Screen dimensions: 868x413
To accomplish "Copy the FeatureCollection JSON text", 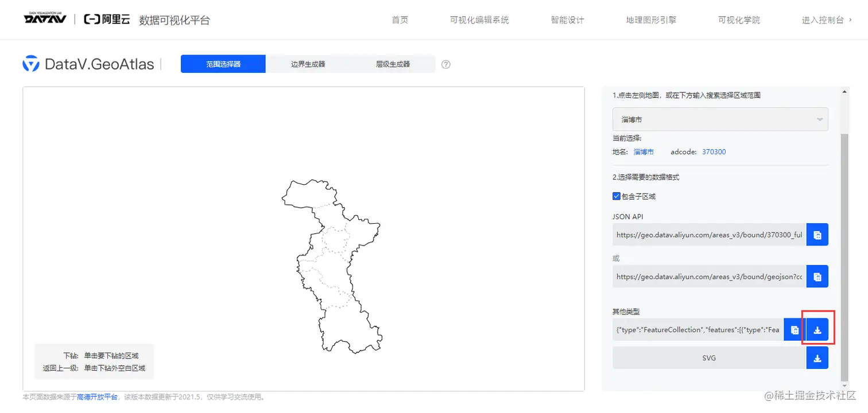I will pyautogui.click(x=795, y=330).
